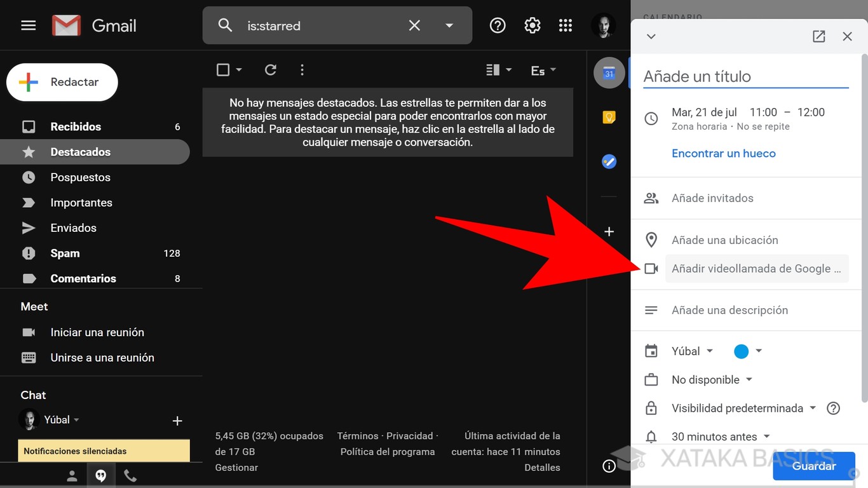Viewport: 868px width, 488px height.
Task: Open the Google Tasks side panel
Action: 609,161
